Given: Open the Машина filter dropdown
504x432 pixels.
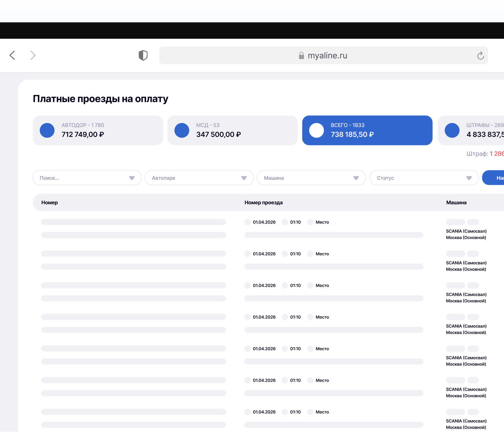Looking at the screenshot, I should pos(311,178).
